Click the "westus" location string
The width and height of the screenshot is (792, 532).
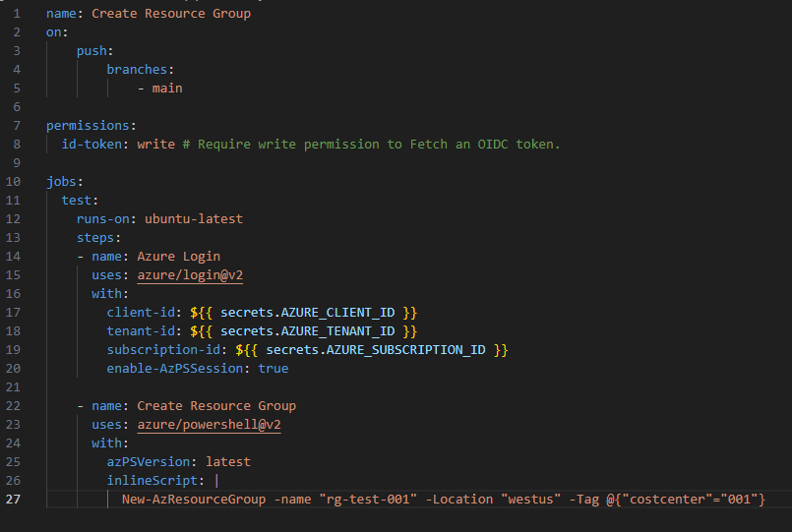tap(531, 500)
